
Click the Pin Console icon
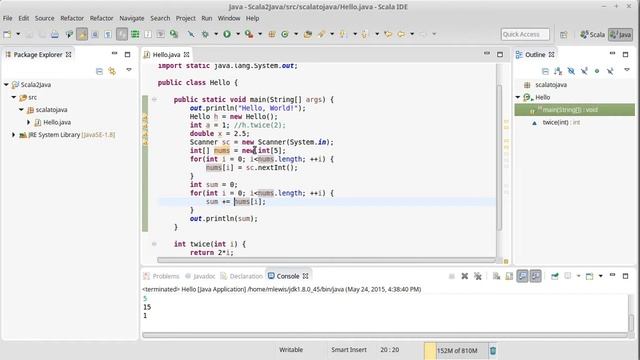[x=555, y=276]
